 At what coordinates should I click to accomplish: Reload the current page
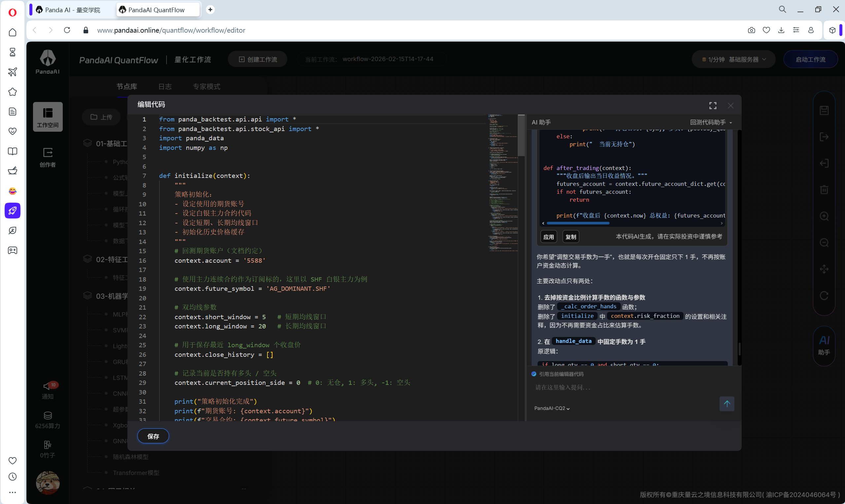click(x=67, y=30)
